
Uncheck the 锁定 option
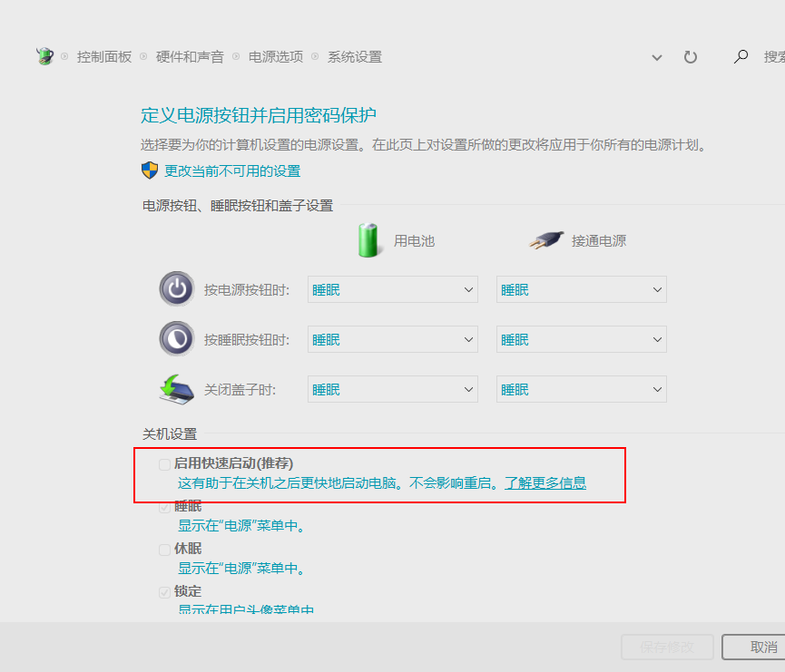163,590
